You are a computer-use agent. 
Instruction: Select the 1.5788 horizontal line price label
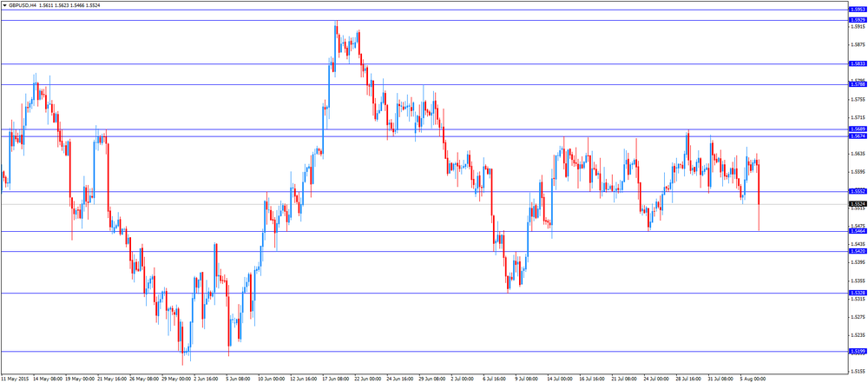857,84
